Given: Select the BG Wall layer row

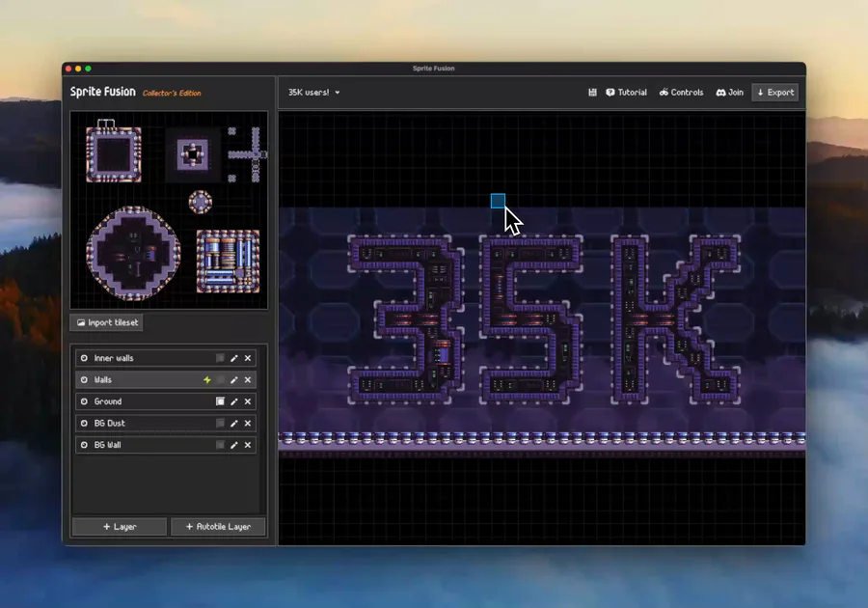Looking at the screenshot, I should (x=166, y=445).
